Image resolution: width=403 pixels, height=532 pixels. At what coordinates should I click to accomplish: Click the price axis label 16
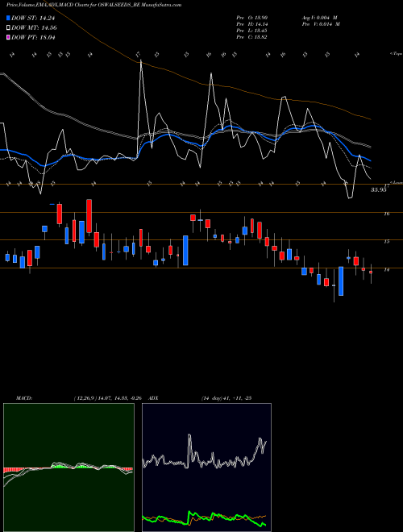pyautogui.click(x=387, y=214)
